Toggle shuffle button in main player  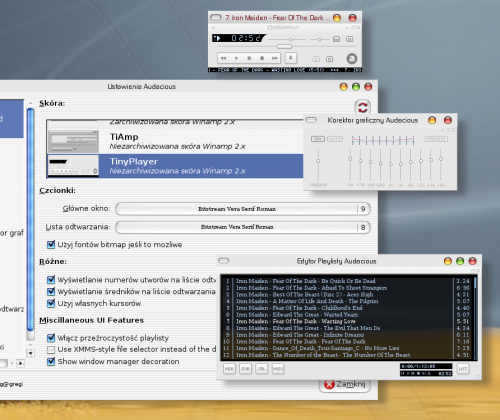pyautogui.click(x=316, y=59)
